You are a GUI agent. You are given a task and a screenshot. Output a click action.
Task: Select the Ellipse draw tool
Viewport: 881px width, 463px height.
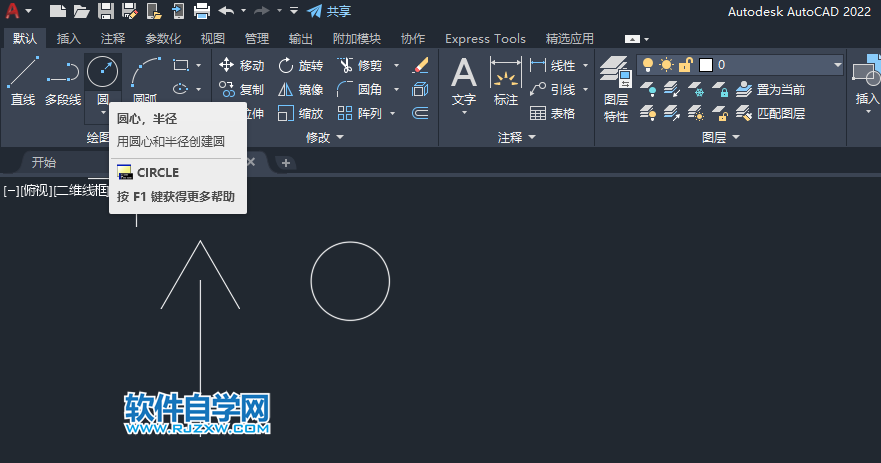[x=180, y=89]
